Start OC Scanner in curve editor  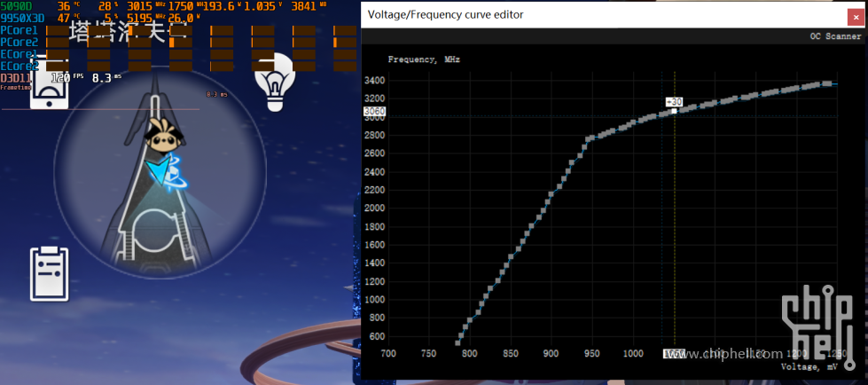(x=835, y=36)
